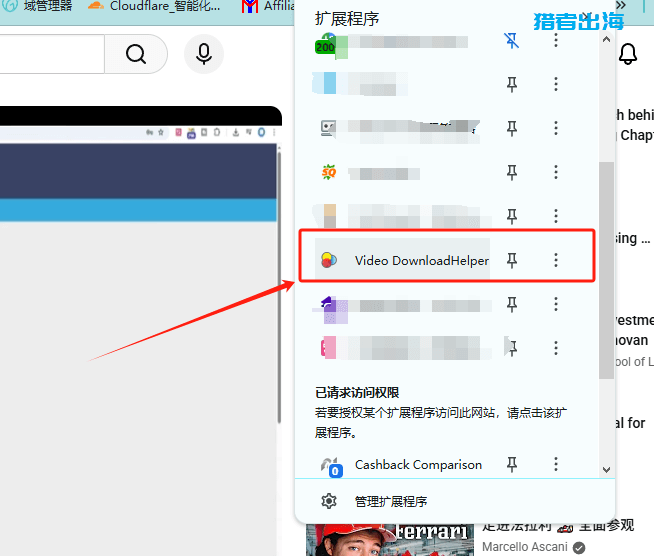Screen dimensions: 654x556
Task: Open more options for the 200 badge extension
Action: pyautogui.click(x=556, y=40)
